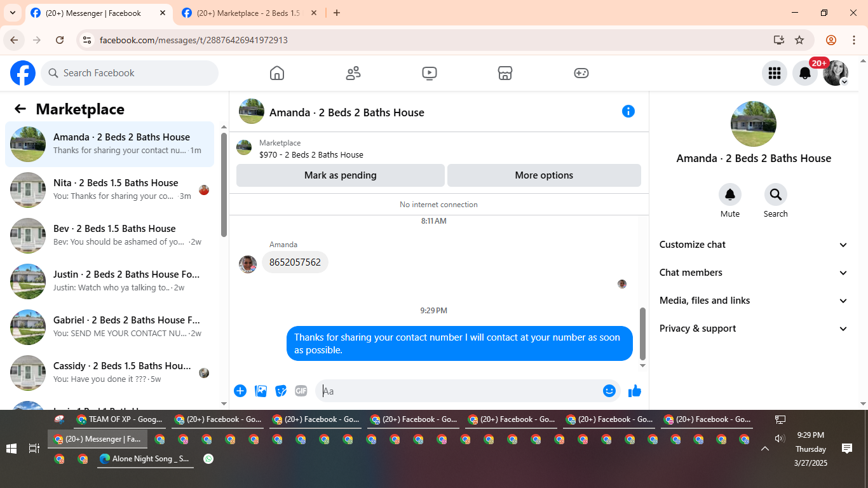Attach a photo or file
868x488 pixels.
click(x=261, y=391)
